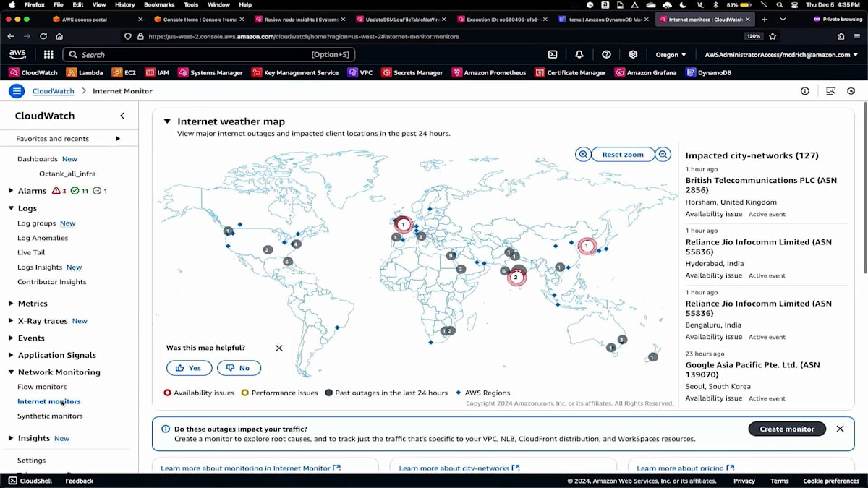Collapse the CloudWatch sidebar with the arrow

[x=122, y=116]
